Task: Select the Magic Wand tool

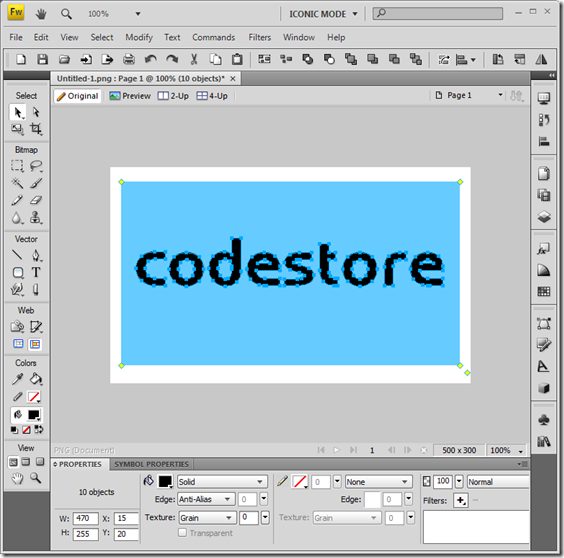Action: pyautogui.click(x=17, y=183)
